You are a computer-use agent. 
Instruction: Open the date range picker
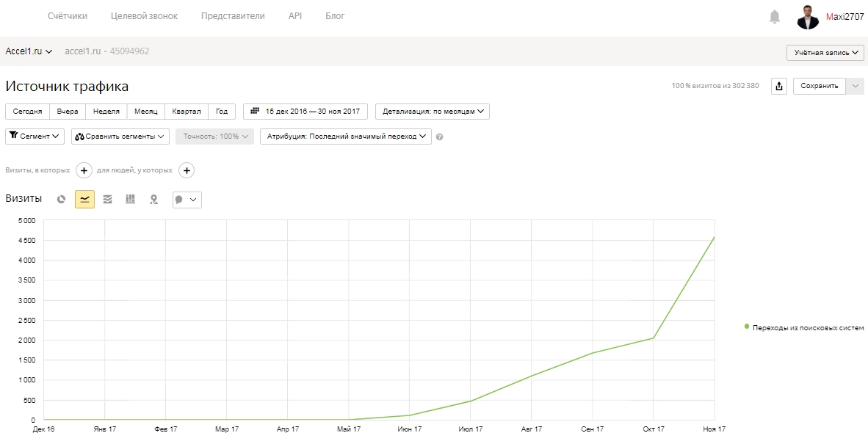pos(305,111)
